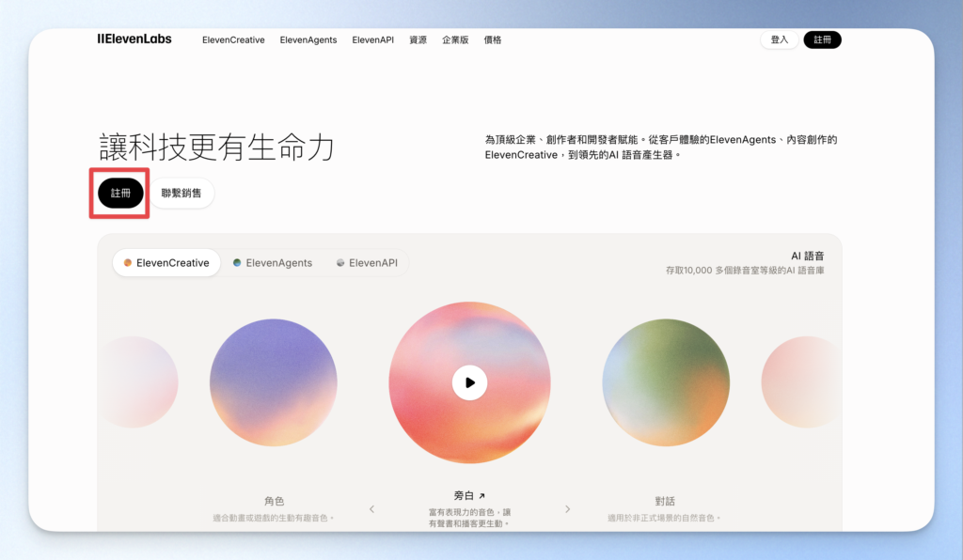Screen dimensions: 963x560
Task: Click the 存取10,000 多個錄音室等級的AI 語音庫 text
Action: (745, 271)
